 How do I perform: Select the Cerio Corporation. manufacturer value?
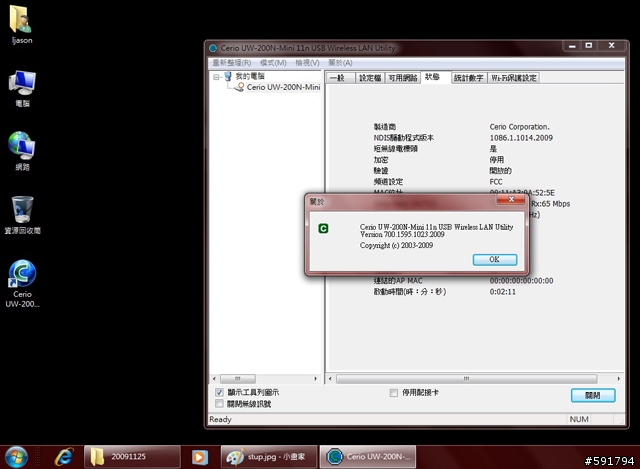pyautogui.click(x=520, y=127)
